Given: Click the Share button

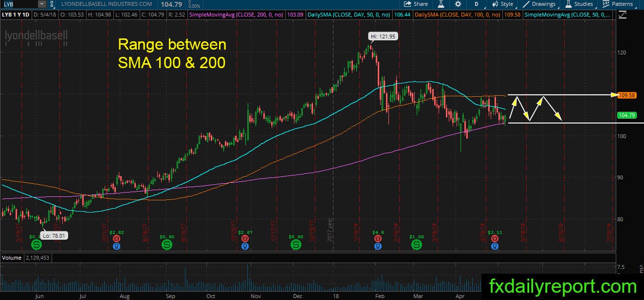Looking at the screenshot, I should [416, 4].
